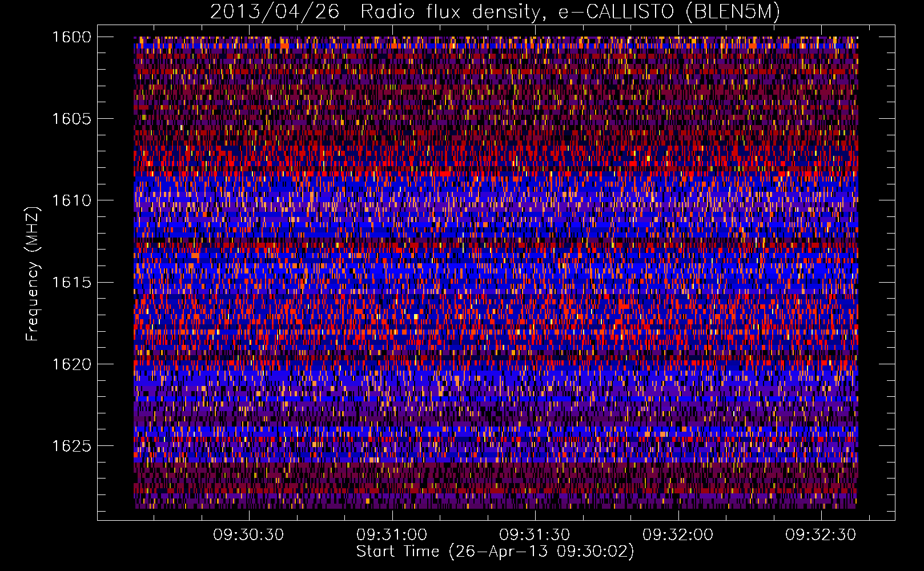Click the 'Frequency (MHZ)' axis title
The image size is (924, 571).
[x=33, y=274]
